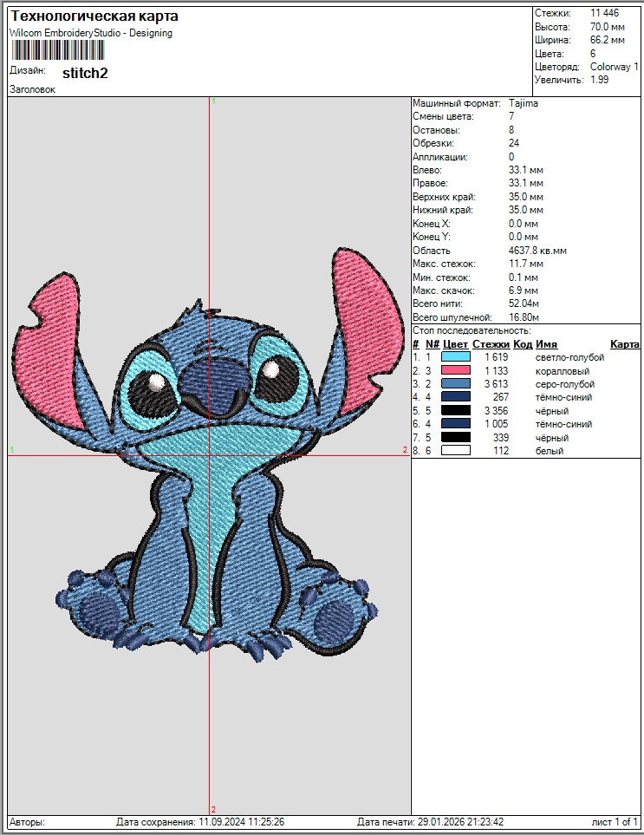Click the Технологическая карта title

point(94,17)
